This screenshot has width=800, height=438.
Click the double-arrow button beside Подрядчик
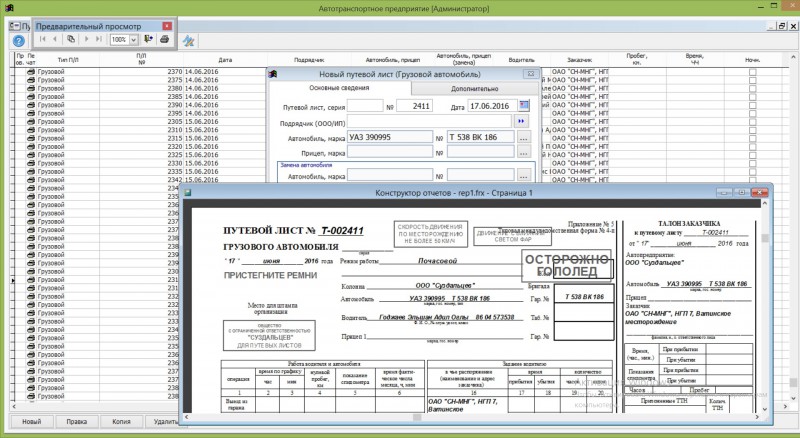click(x=521, y=121)
